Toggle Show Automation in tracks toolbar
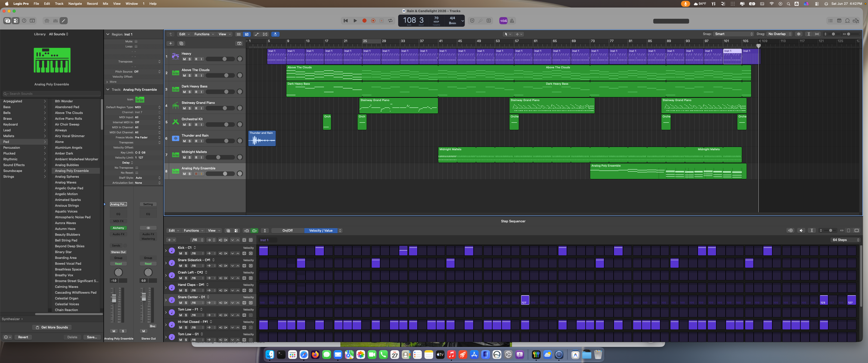Viewport: 868px width, 363px height. 257,34
